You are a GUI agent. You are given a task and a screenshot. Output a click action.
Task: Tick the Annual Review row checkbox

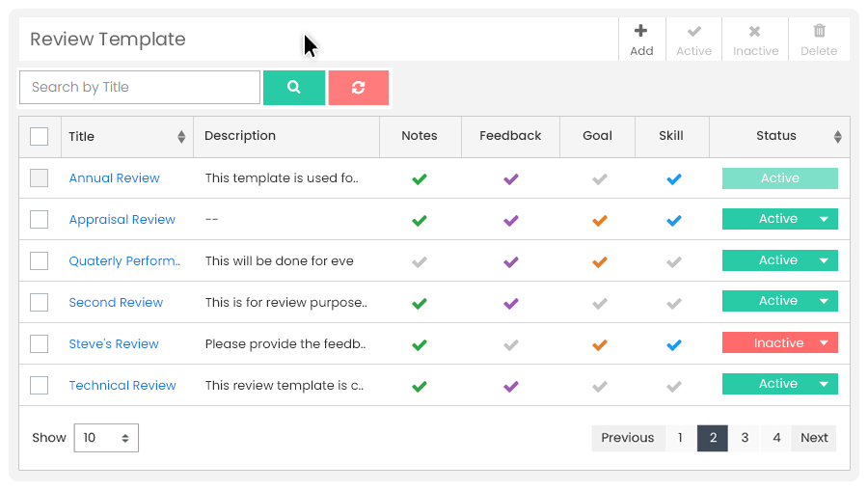coord(39,177)
